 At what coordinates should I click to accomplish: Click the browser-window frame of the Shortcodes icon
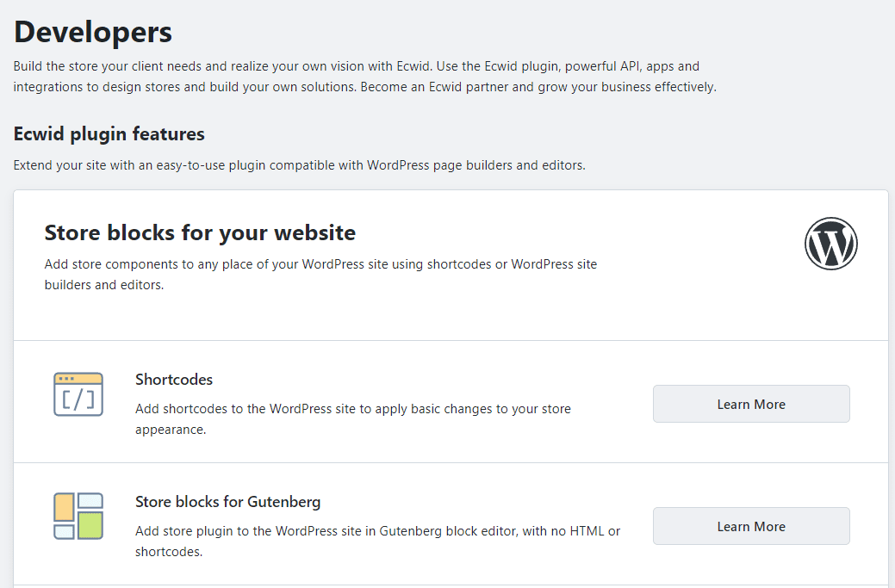[78, 379]
